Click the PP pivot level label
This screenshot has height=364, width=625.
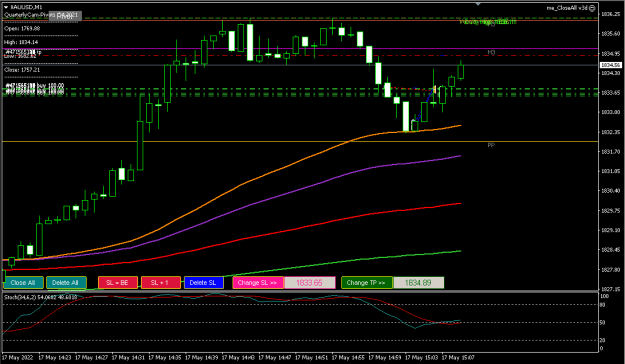point(491,146)
